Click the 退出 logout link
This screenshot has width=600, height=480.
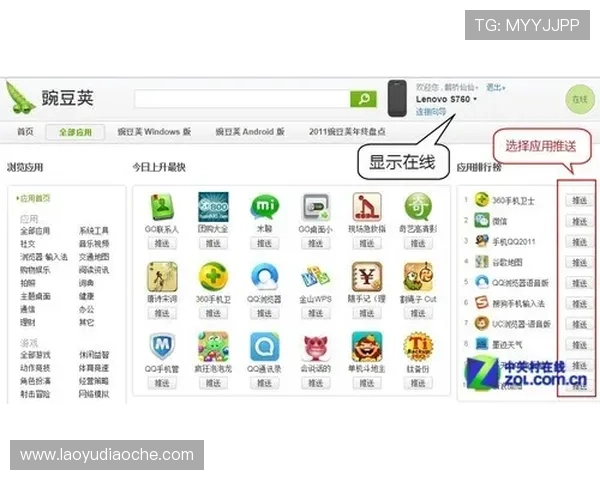point(494,88)
